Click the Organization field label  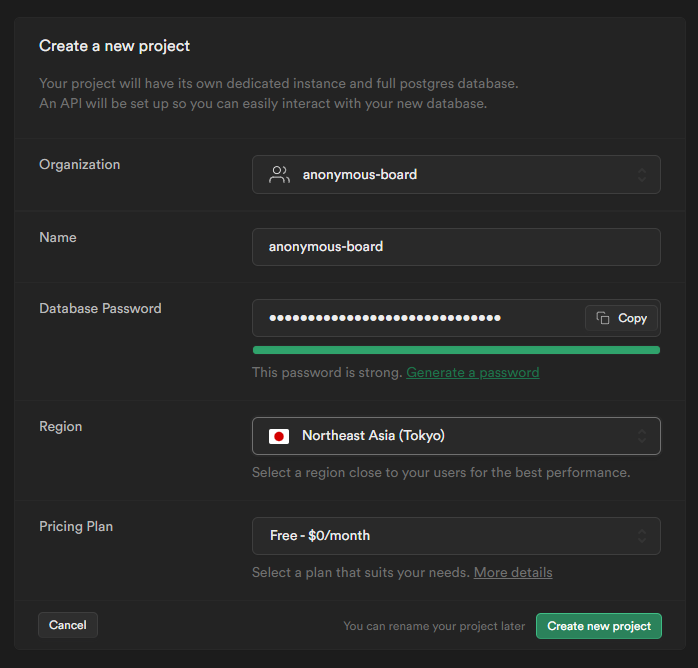pyautogui.click(x=79, y=164)
